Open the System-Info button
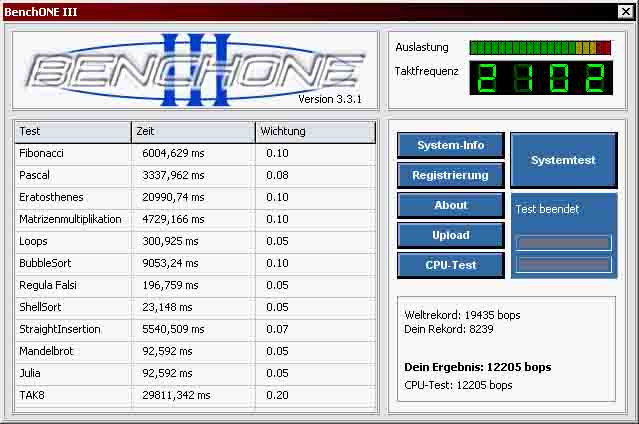Image resolution: width=639 pixels, height=424 pixels. (x=451, y=145)
